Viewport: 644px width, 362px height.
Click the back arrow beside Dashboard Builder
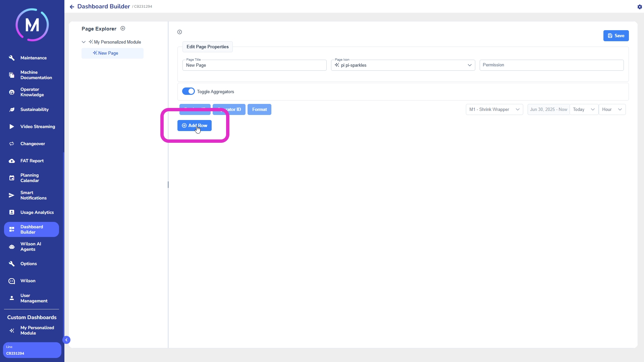pyautogui.click(x=72, y=7)
